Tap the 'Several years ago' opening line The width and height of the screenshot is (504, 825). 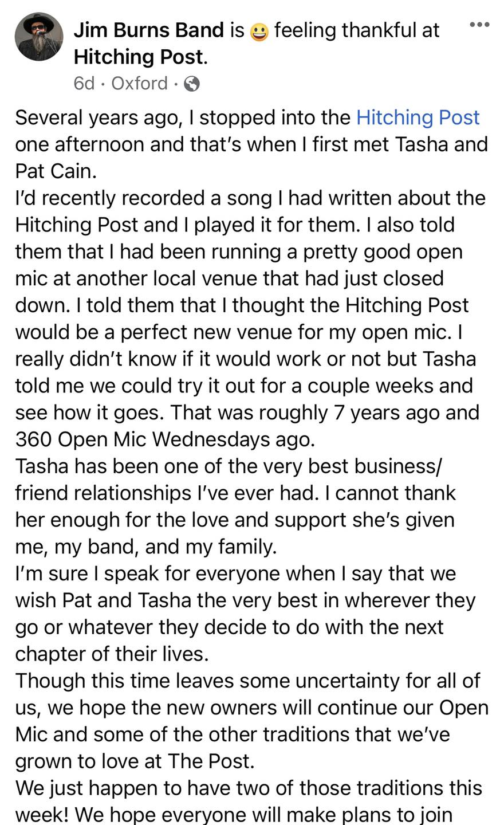(247, 117)
